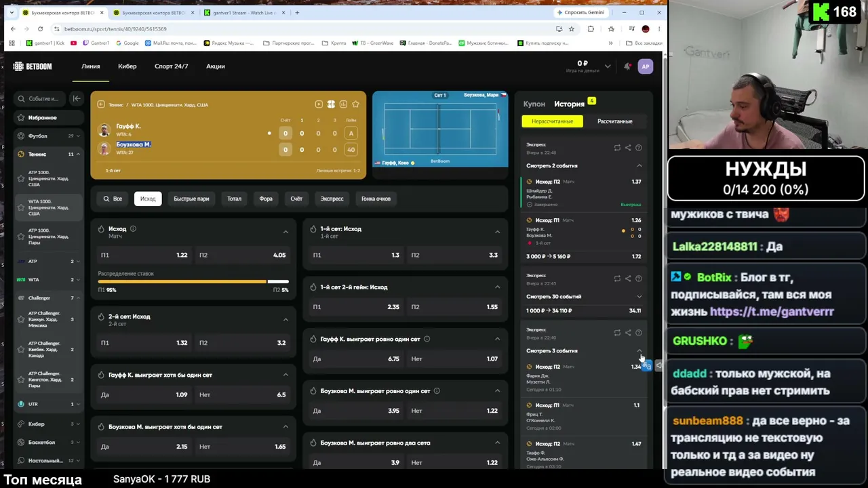Screen dimensions: 868x488
Task: Open the Кибер menu tab
Action: [127, 66]
